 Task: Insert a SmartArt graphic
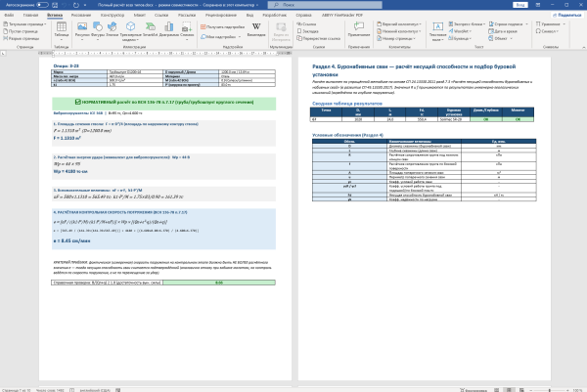[x=150, y=29]
